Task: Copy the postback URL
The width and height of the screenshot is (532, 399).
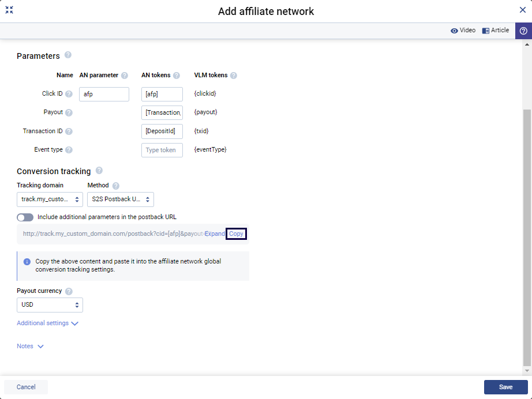Action: 236,234
